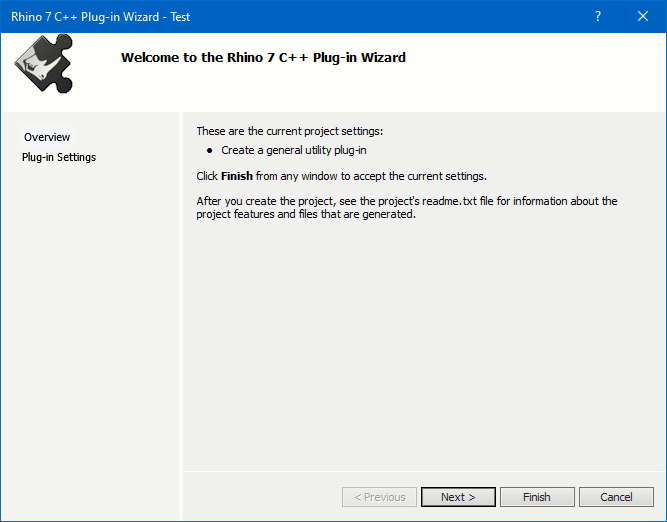Click the bullet dot before Create
The width and height of the screenshot is (667, 522).
click(209, 151)
